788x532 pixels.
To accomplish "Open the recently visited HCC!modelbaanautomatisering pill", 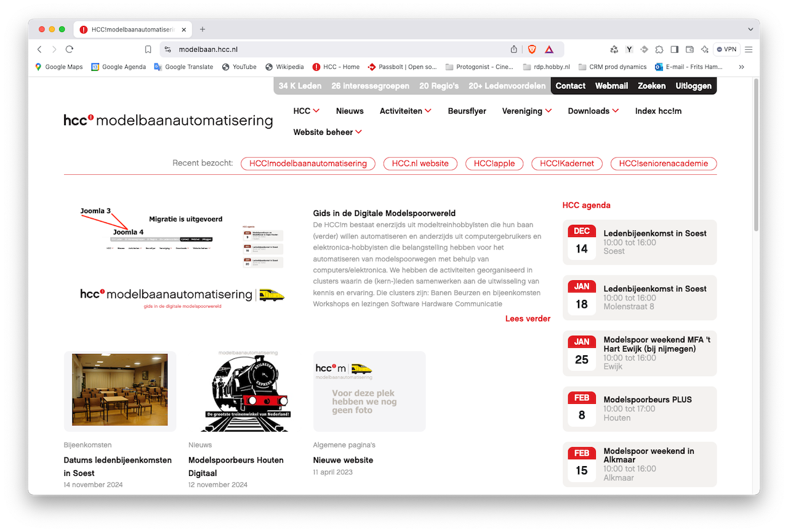I will click(x=308, y=163).
